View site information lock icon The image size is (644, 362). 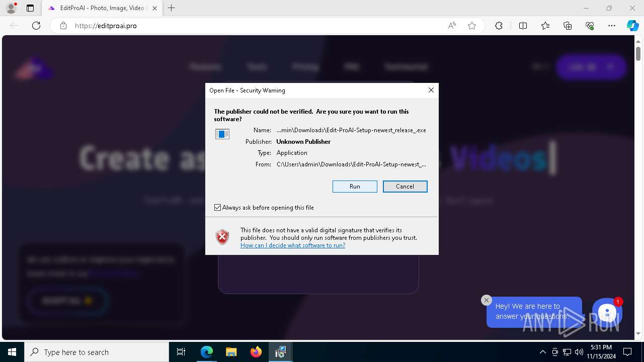pyautogui.click(x=63, y=26)
